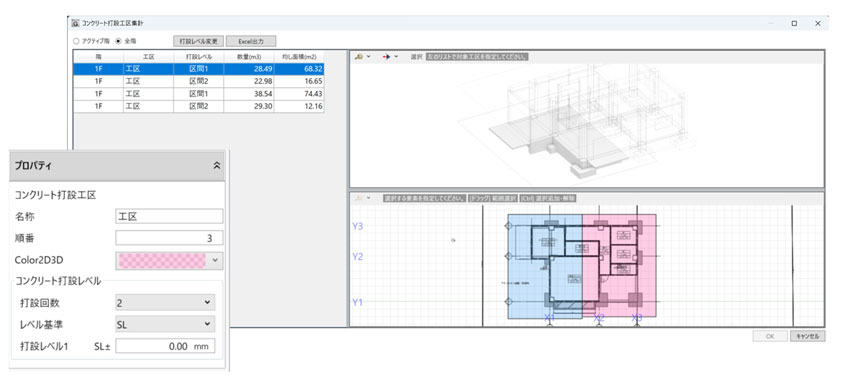Click the 順番 number field
The height and width of the screenshot is (378, 850).
[169, 238]
